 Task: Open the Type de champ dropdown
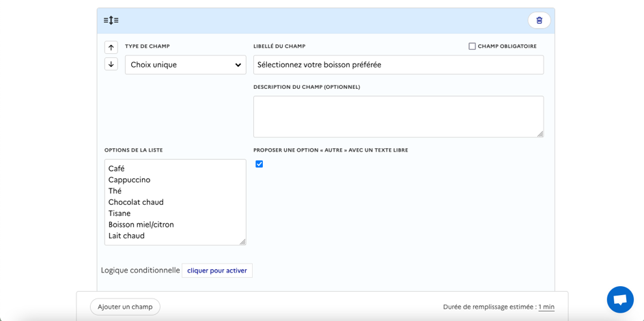(185, 65)
